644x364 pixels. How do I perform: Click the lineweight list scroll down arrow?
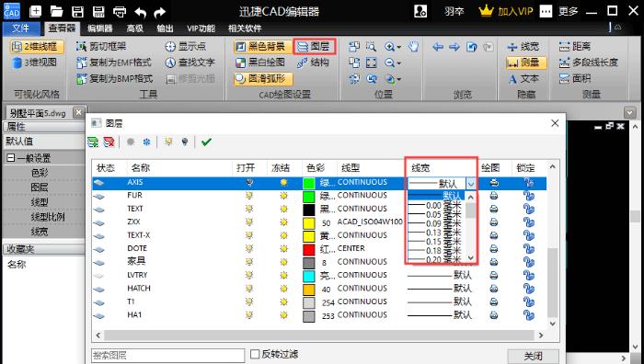(471, 257)
